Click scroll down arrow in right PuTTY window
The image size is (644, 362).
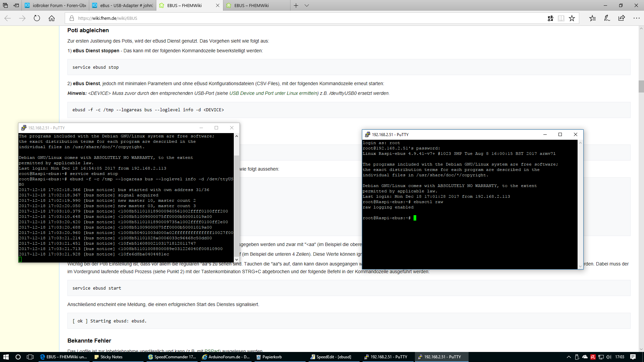click(x=580, y=266)
